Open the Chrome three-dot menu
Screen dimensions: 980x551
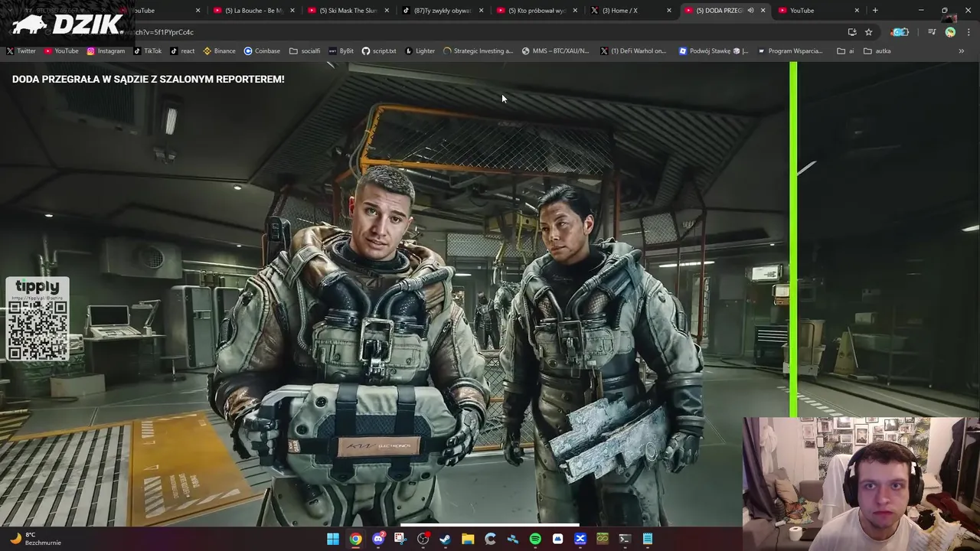coord(969,32)
